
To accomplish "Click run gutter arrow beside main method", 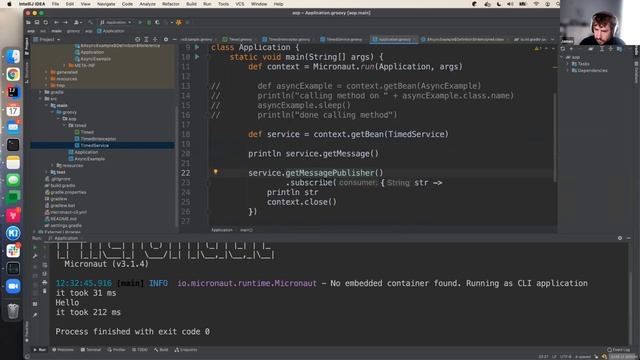I will click(x=197, y=57).
